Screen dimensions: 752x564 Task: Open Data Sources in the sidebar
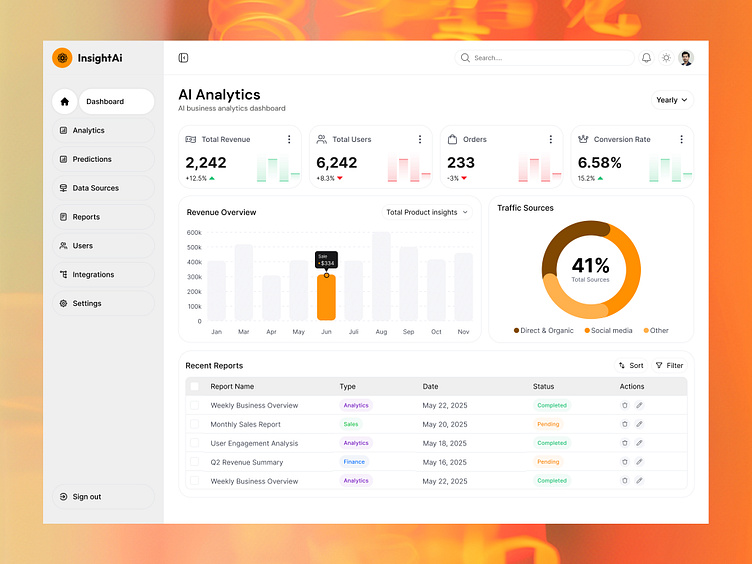pyautogui.click(x=103, y=188)
